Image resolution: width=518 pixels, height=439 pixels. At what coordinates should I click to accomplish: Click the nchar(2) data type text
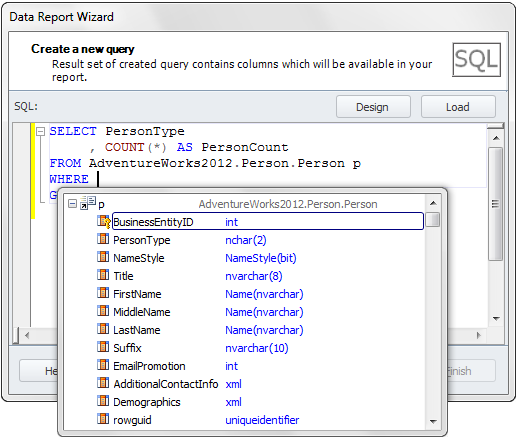[x=246, y=240]
